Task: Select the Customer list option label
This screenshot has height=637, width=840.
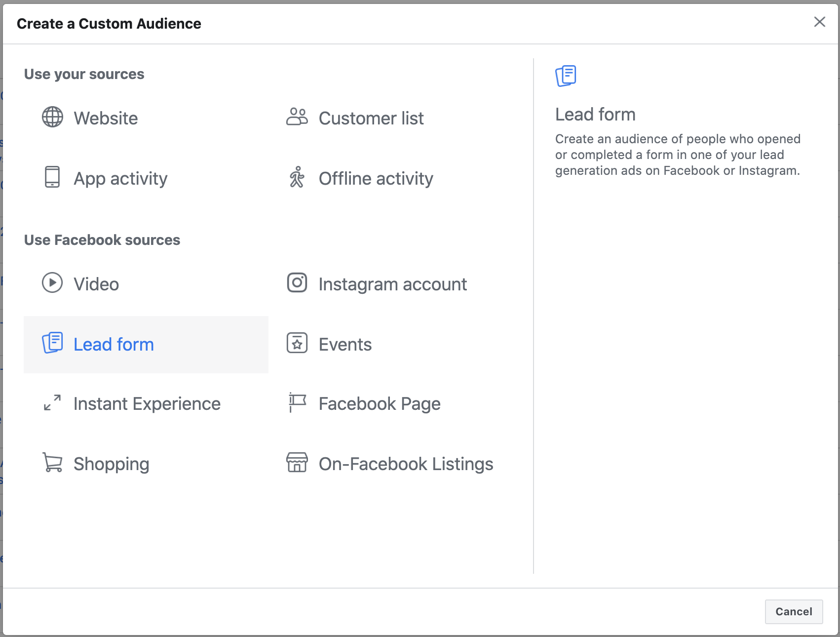Action: pos(371,119)
